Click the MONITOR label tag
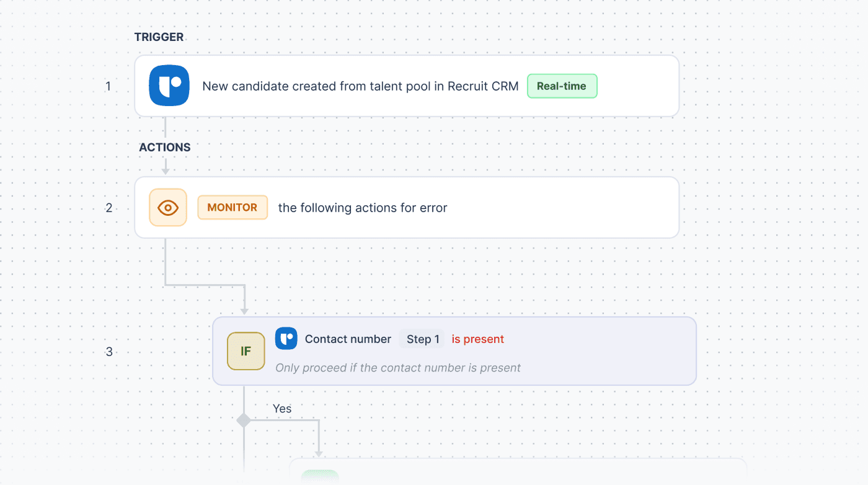 click(x=232, y=208)
